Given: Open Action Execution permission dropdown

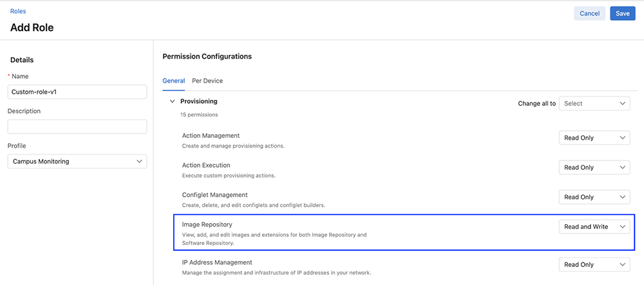Looking at the screenshot, I should click(x=594, y=168).
